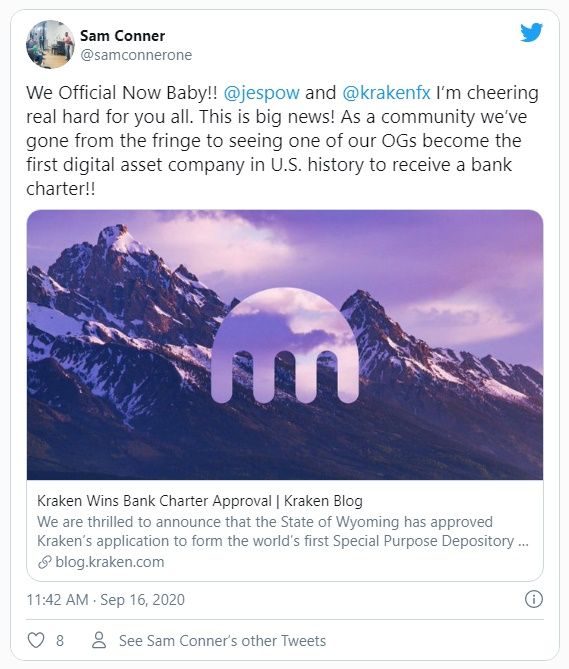
Task: Click the link chain icon near blog.kraken.com
Action: (45, 562)
